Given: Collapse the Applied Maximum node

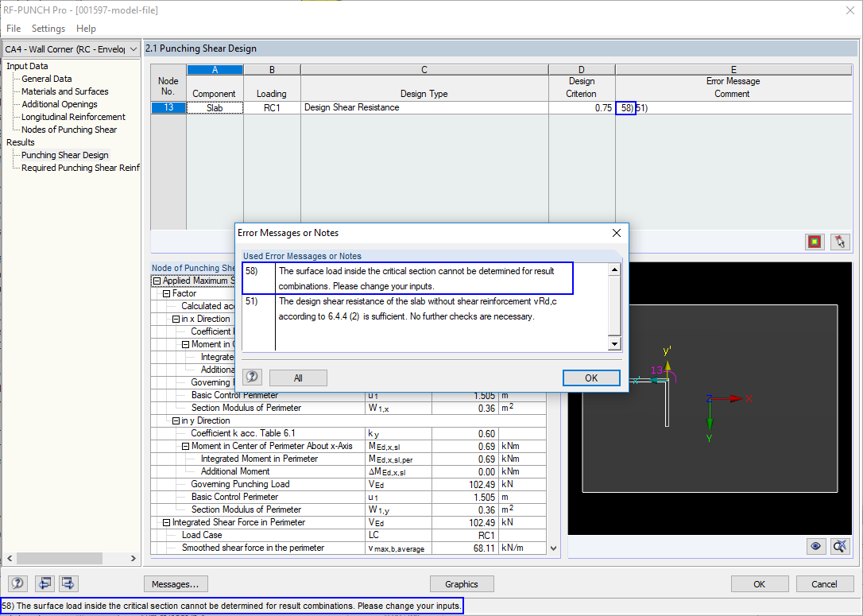Looking at the screenshot, I should coord(157,281).
